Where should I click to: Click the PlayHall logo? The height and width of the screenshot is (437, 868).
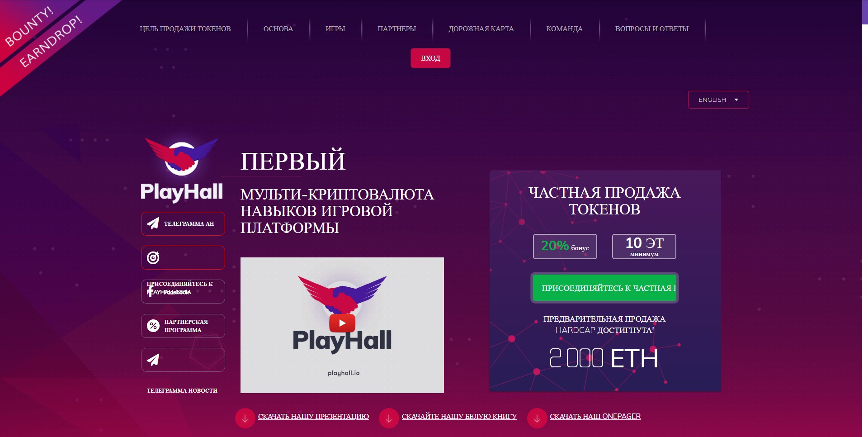click(x=182, y=170)
